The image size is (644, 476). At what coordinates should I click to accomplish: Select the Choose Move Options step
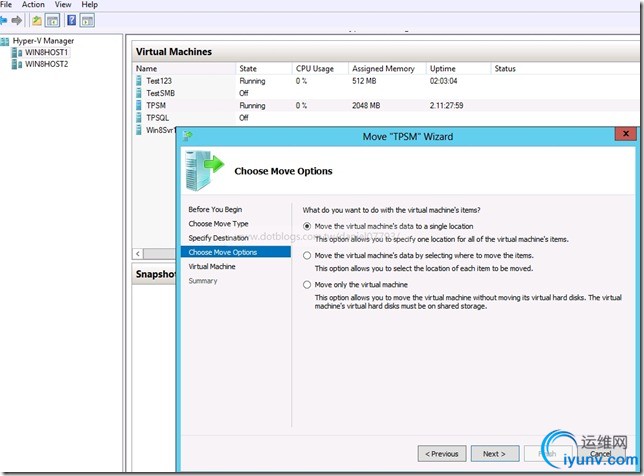(236, 252)
